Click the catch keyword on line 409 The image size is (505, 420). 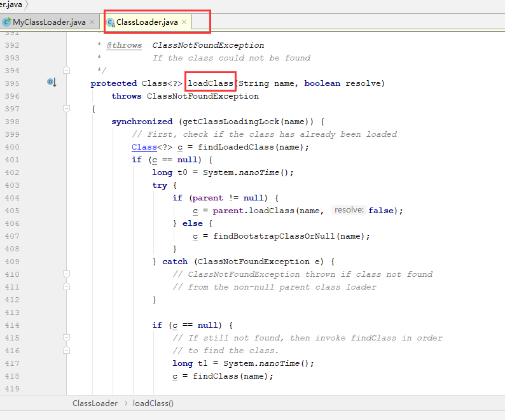[x=175, y=262]
